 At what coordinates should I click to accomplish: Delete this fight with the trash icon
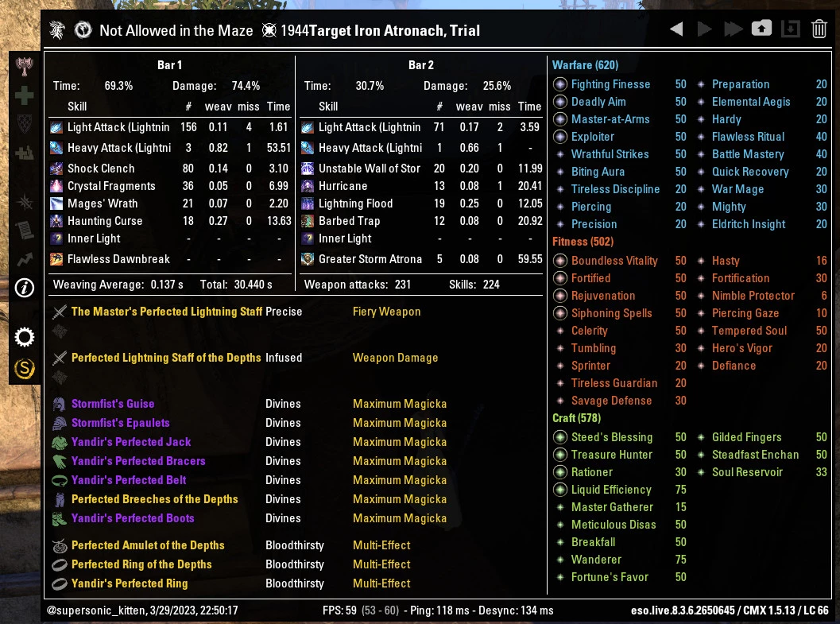[x=819, y=29]
